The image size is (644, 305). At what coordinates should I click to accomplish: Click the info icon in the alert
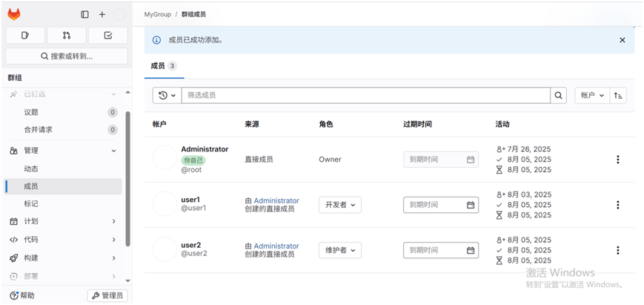click(x=156, y=40)
